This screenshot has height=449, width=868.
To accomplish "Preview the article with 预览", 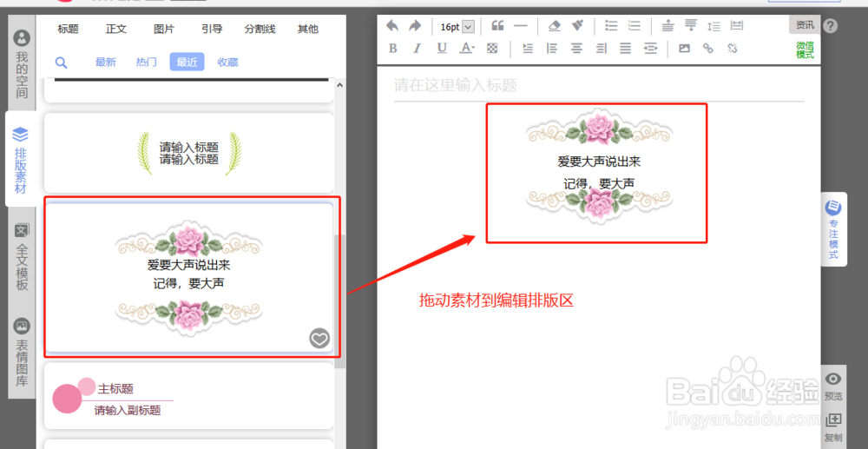I will [x=833, y=386].
